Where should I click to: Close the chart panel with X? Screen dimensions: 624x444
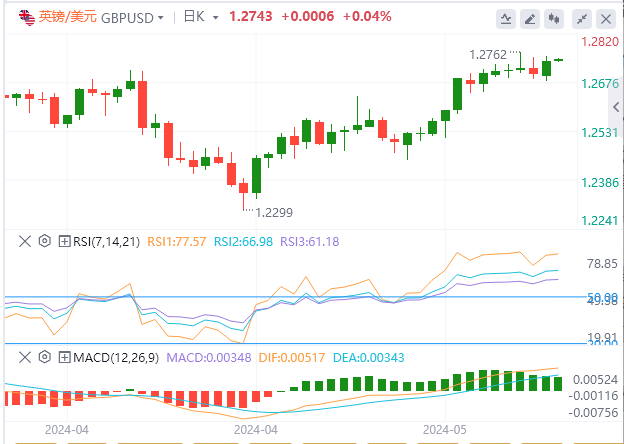(x=606, y=19)
